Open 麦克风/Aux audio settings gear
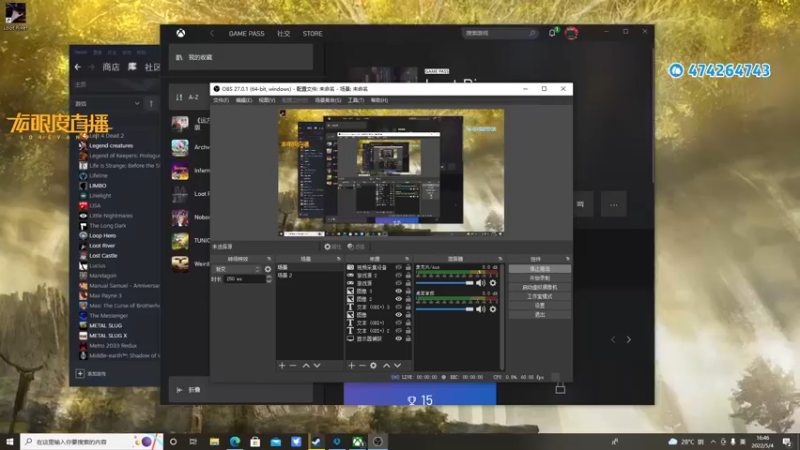The height and width of the screenshot is (450, 800). 493,283
